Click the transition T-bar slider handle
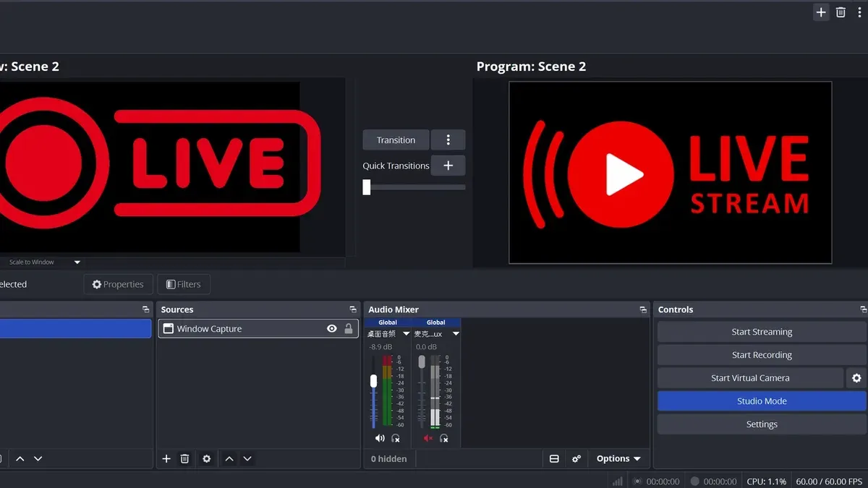Image resolution: width=868 pixels, height=488 pixels. [367, 187]
